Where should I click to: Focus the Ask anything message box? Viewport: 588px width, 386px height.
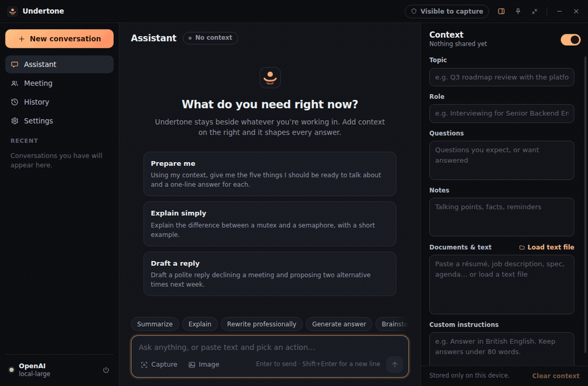269,347
